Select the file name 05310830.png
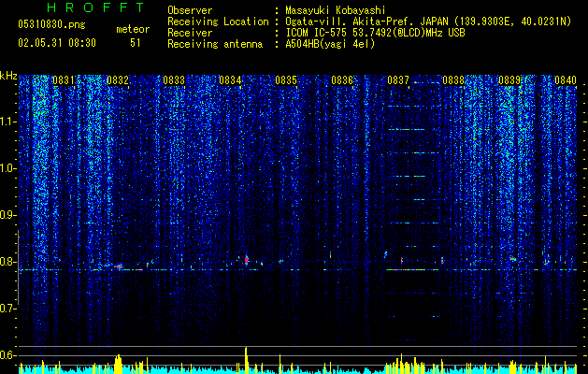This screenshot has width=588, height=374. coord(51,24)
